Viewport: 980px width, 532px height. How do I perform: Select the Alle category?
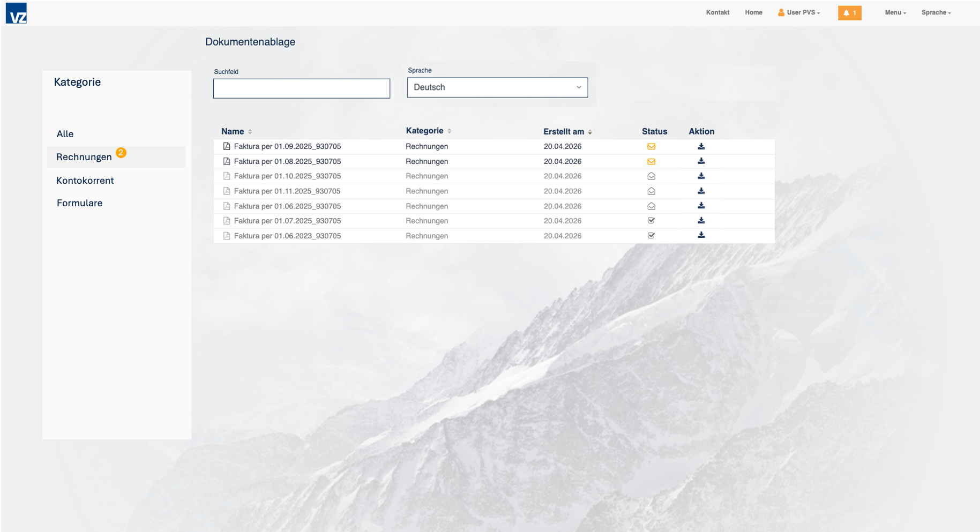65,134
